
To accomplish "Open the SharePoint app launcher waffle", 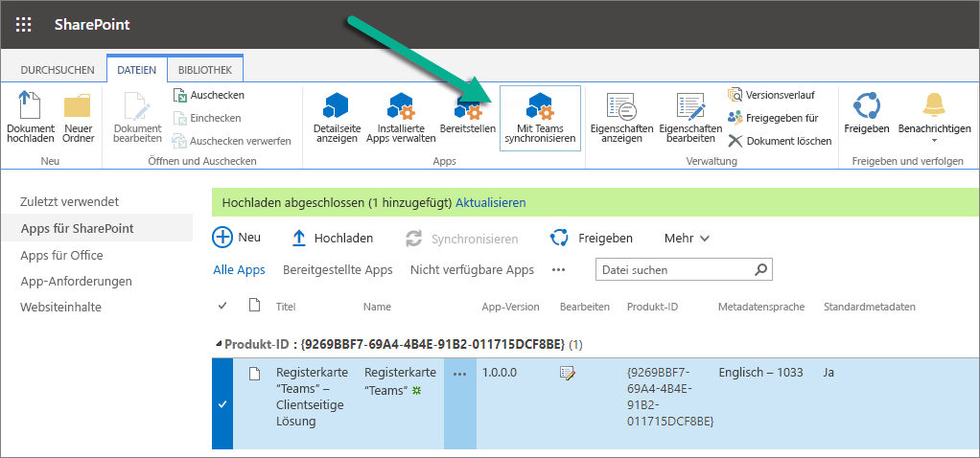I will [23, 24].
